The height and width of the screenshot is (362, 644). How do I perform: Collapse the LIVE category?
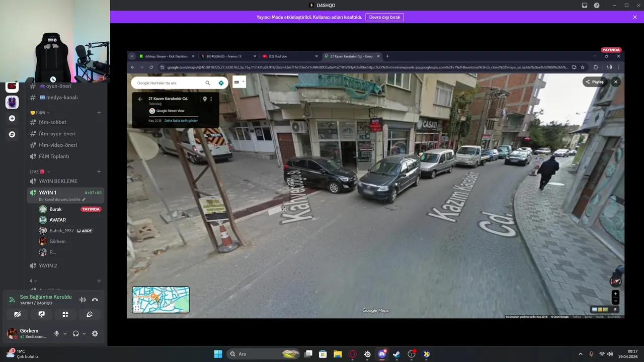point(39,171)
